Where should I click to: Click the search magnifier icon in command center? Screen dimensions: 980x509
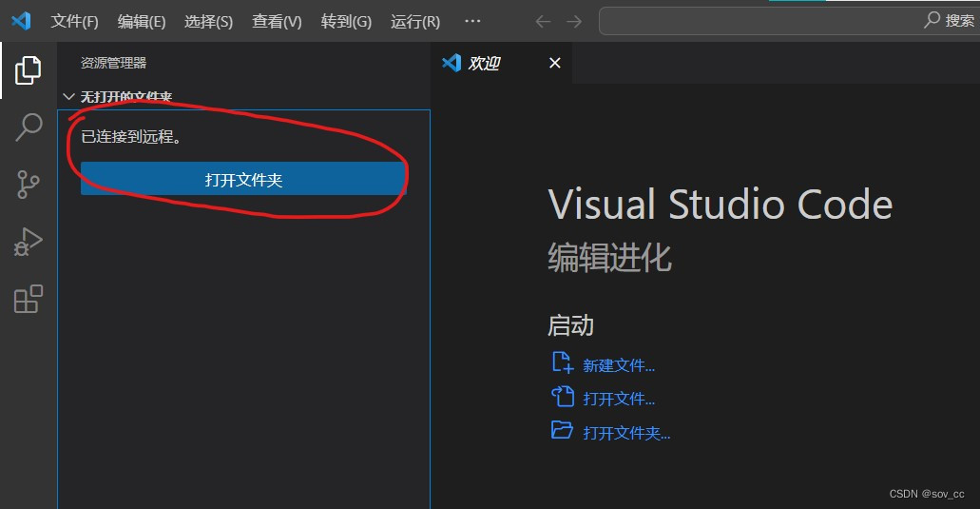click(x=932, y=20)
